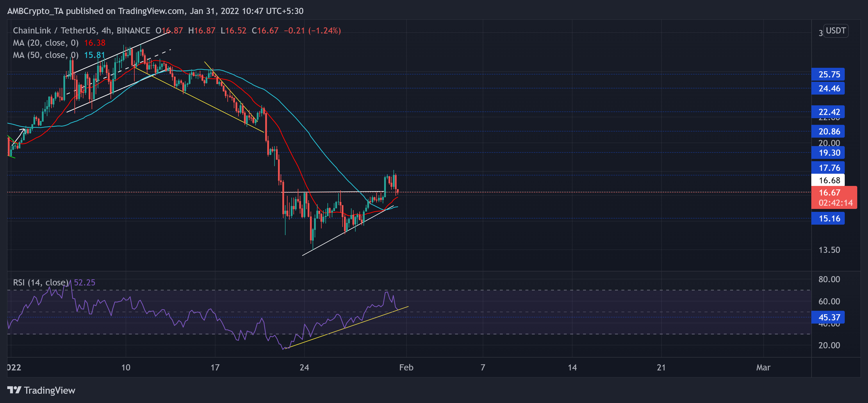Click the high price H16.87 value

[202, 31]
